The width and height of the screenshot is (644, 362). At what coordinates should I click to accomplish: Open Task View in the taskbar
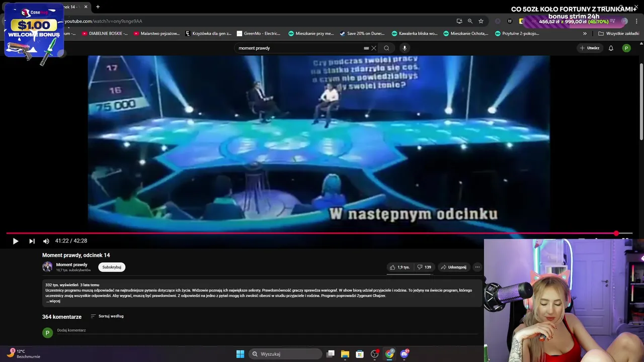[x=331, y=354]
